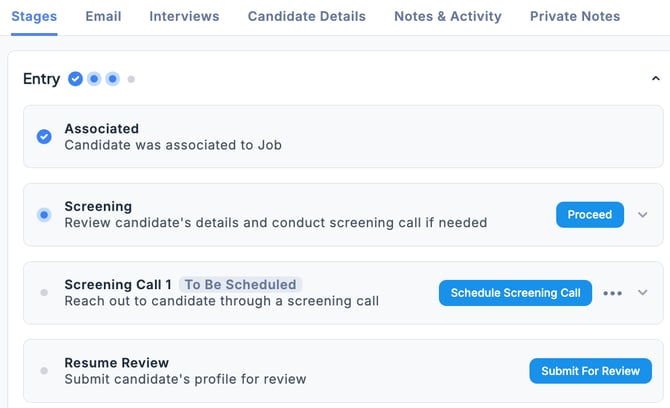
Task: View the Private Notes tab
Action: pyautogui.click(x=575, y=16)
